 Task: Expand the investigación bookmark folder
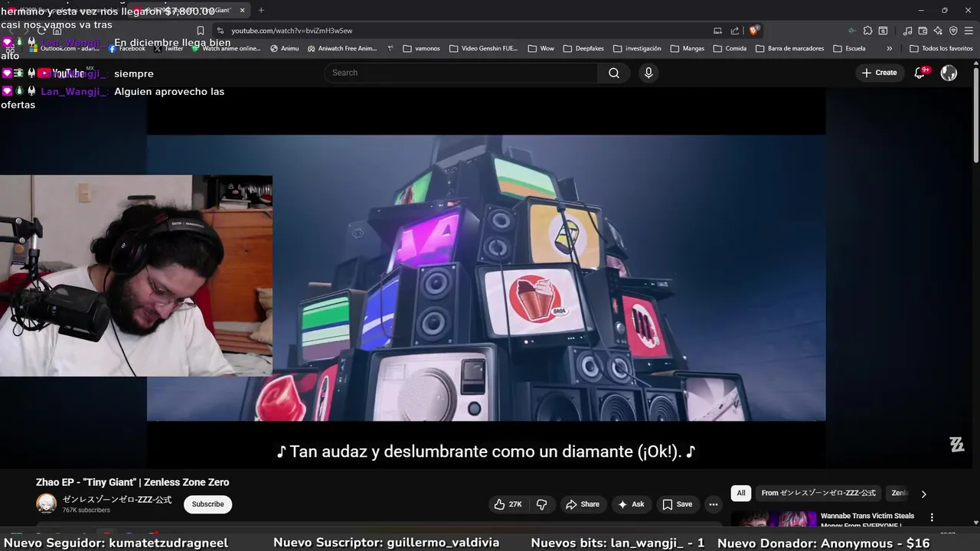(637, 48)
